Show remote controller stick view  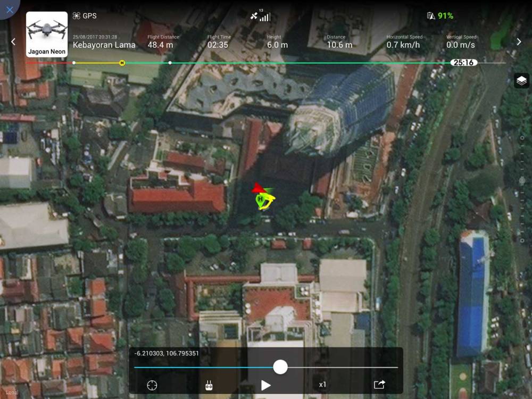[209, 385]
